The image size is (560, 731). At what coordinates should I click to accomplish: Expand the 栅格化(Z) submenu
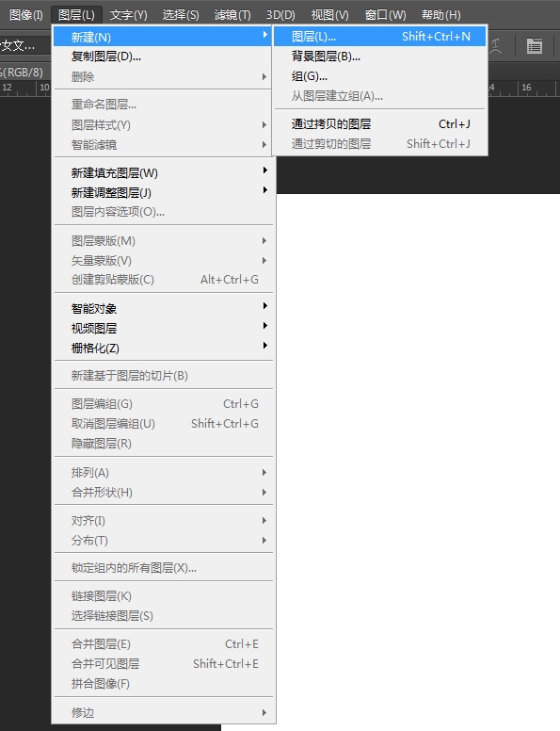(x=163, y=348)
